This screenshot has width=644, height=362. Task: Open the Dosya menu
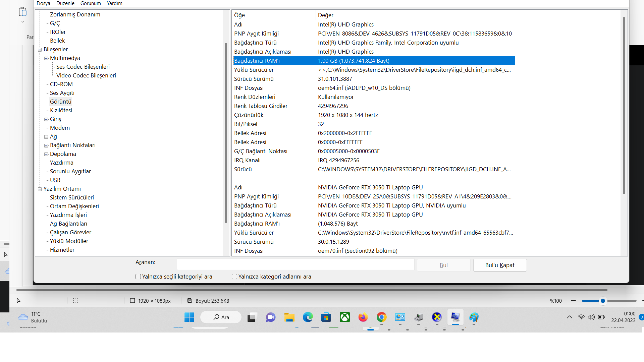[x=43, y=3]
